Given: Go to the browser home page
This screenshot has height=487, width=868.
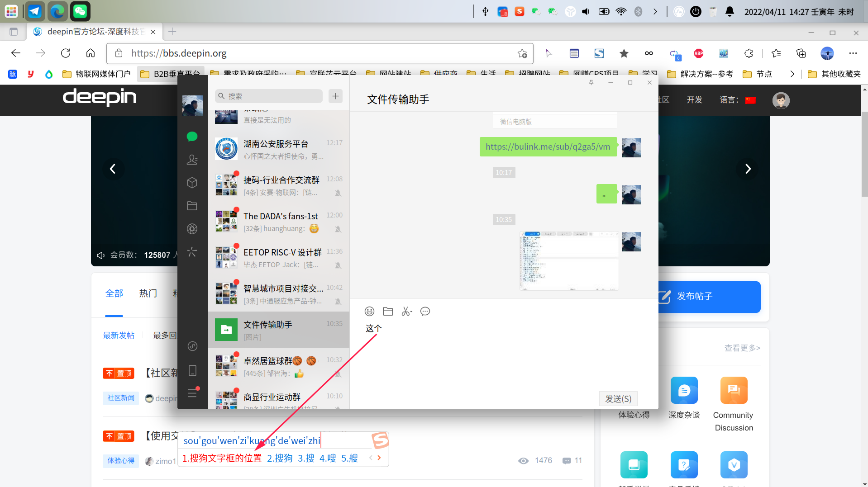Looking at the screenshot, I should pos(91,53).
